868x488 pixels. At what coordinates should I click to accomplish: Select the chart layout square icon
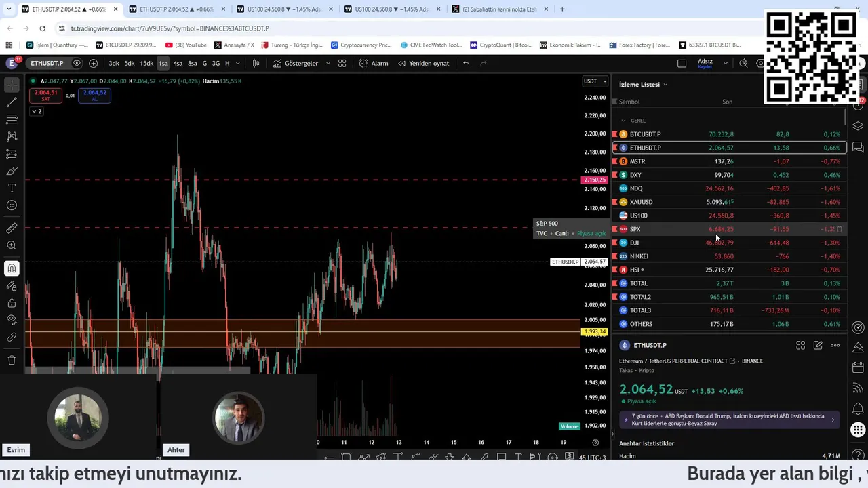pyautogui.click(x=682, y=63)
